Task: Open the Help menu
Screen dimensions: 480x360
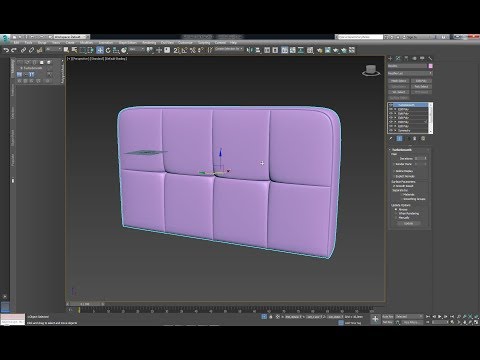Action: click(x=233, y=43)
